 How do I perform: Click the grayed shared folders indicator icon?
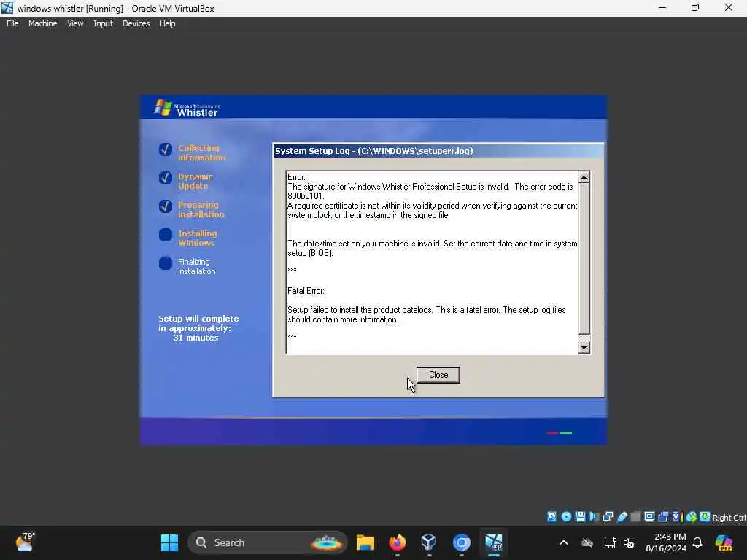pyautogui.click(x=635, y=517)
